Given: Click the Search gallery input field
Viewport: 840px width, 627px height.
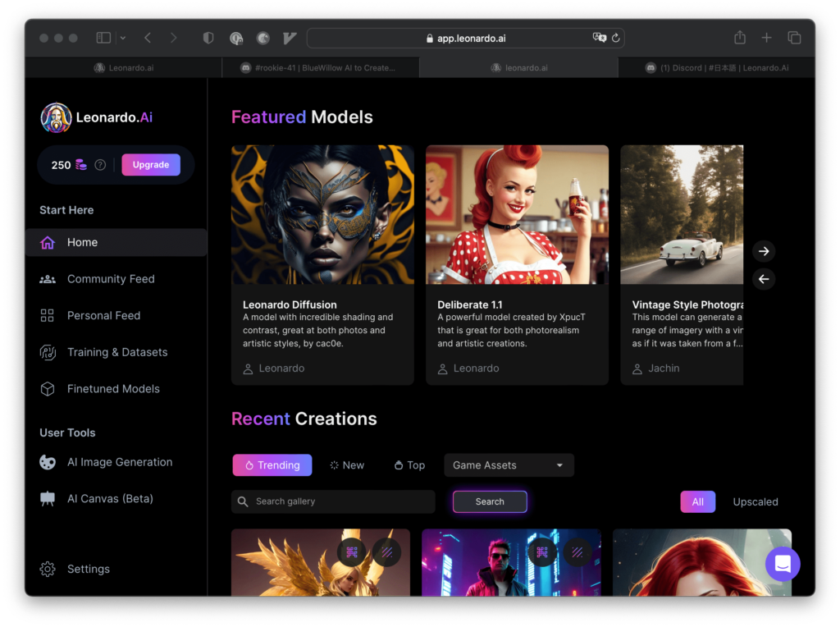Looking at the screenshot, I should [x=333, y=501].
